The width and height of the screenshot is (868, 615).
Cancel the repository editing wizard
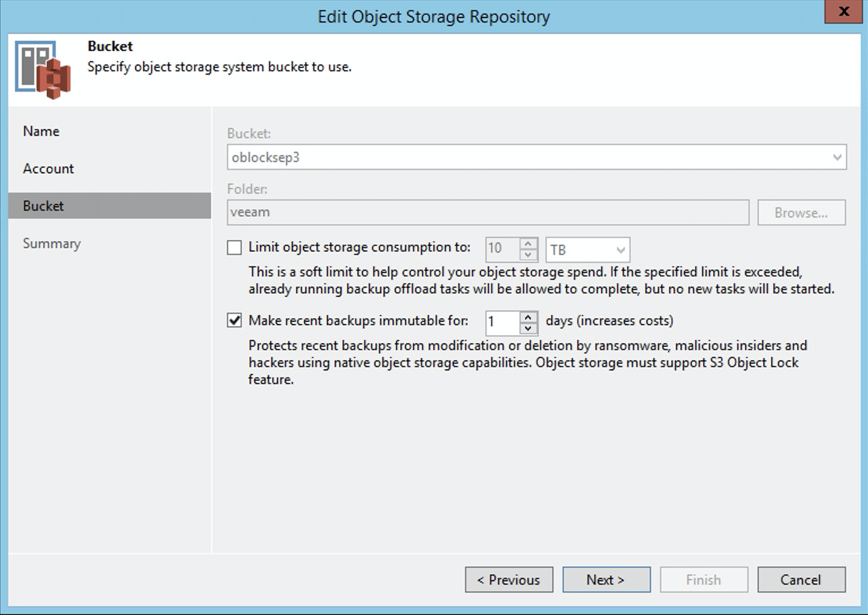point(801,579)
